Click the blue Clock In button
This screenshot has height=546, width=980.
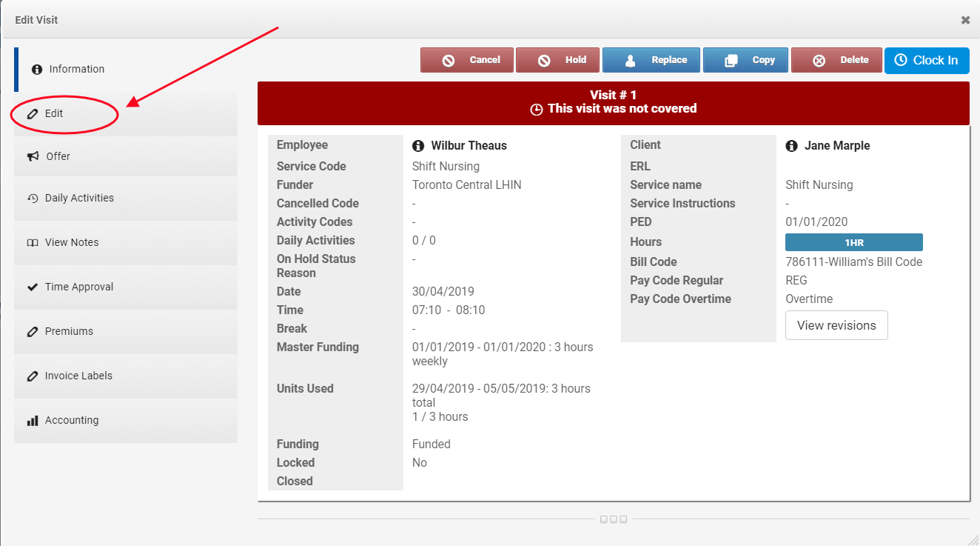926,61
